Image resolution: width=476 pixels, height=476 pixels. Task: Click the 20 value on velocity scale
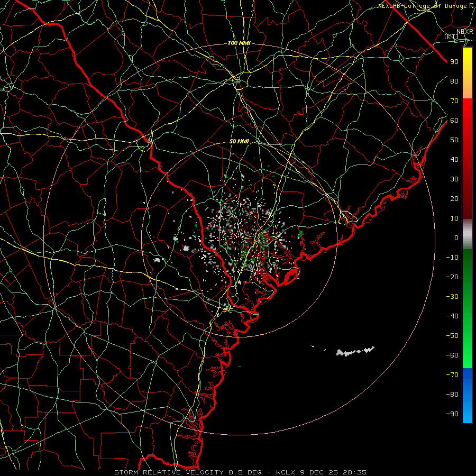click(454, 199)
